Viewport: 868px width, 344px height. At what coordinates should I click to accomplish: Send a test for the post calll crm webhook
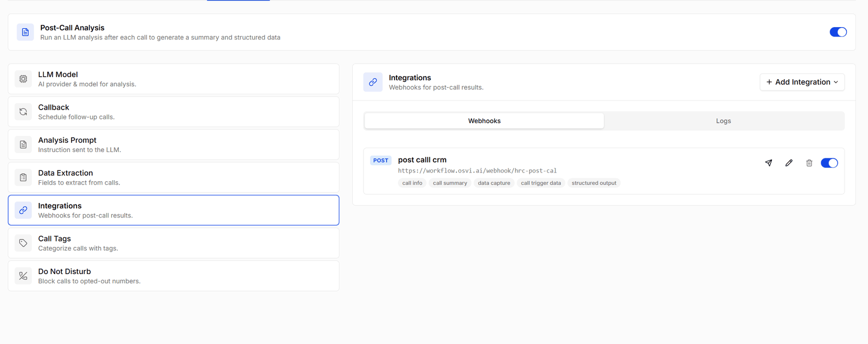pos(769,163)
